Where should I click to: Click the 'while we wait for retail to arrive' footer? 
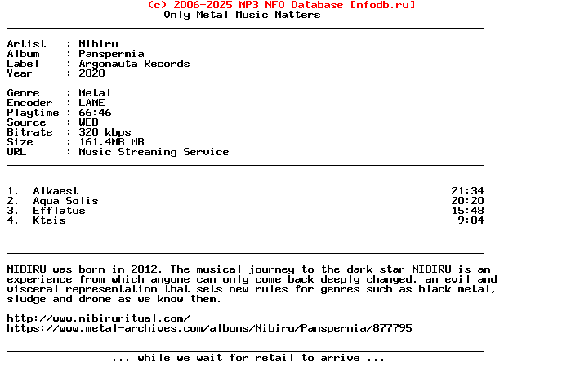pyautogui.click(x=248, y=358)
